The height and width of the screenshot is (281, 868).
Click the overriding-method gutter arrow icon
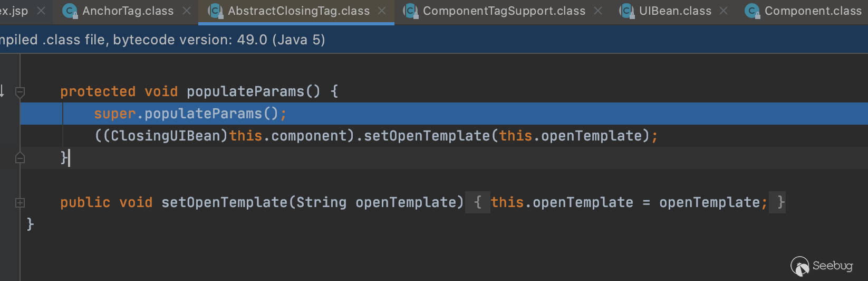pyautogui.click(x=2, y=91)
